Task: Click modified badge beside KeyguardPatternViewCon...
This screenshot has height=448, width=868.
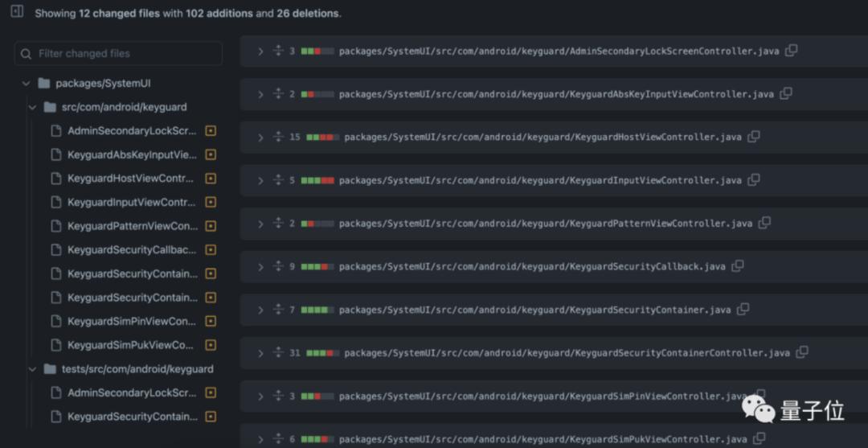Action: point(211,227)
